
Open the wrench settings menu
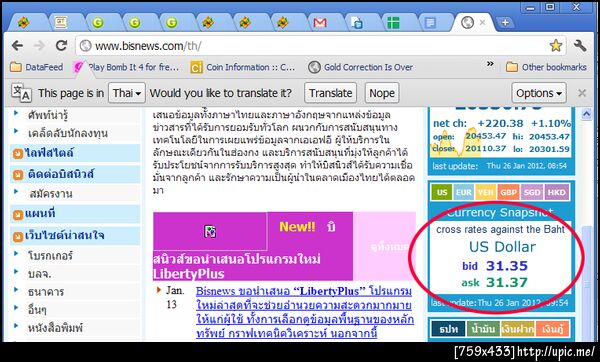coord(580,46)
